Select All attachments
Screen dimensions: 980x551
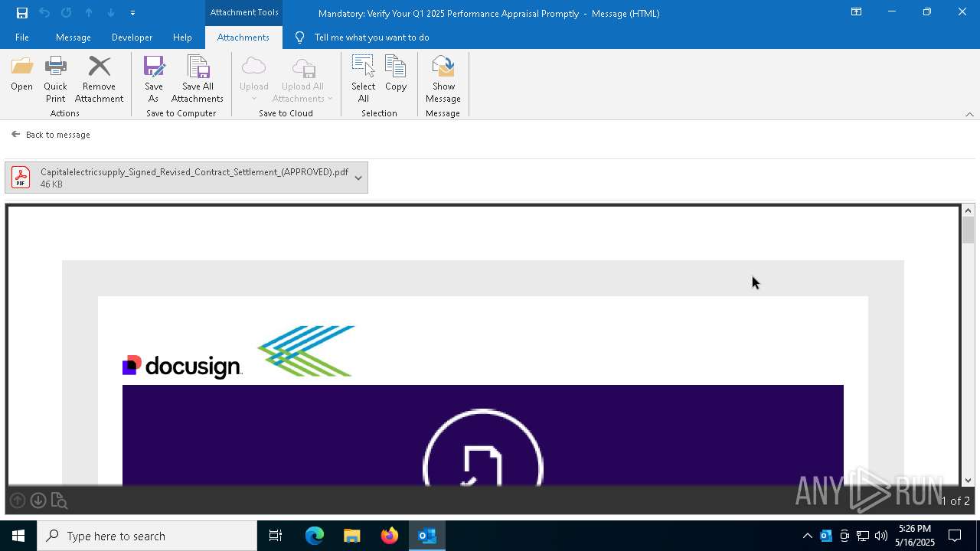(x=363, y=79)
